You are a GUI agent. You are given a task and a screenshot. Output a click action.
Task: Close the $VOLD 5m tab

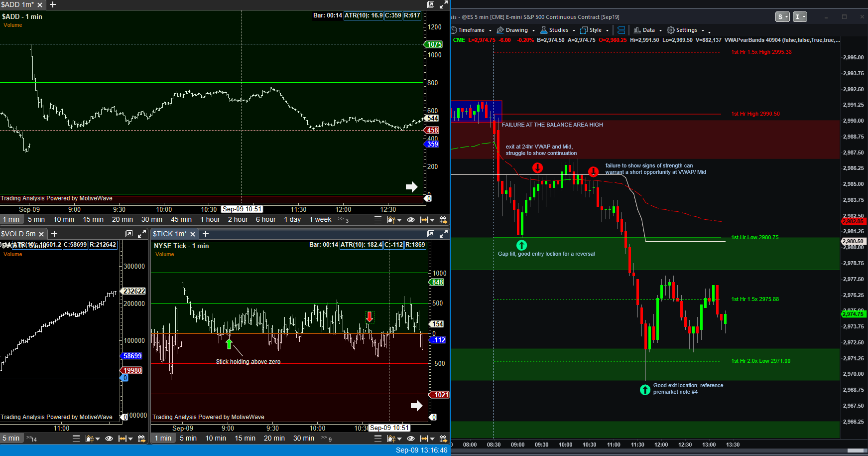[41, 234]
